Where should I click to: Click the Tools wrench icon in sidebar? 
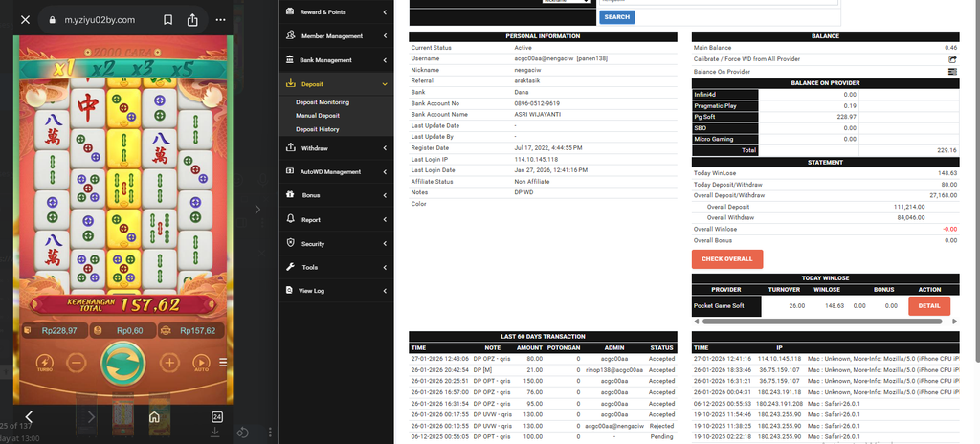coord(290,267)
